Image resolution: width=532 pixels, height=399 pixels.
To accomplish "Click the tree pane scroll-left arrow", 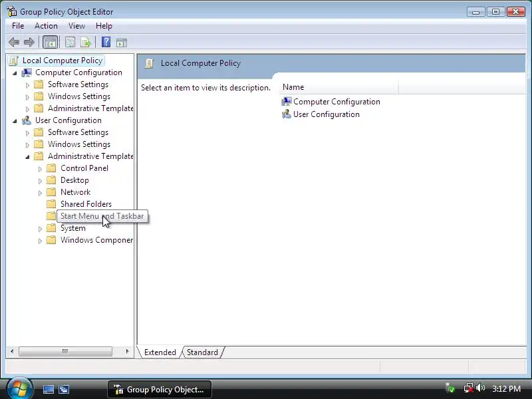I will coord(12,351).
